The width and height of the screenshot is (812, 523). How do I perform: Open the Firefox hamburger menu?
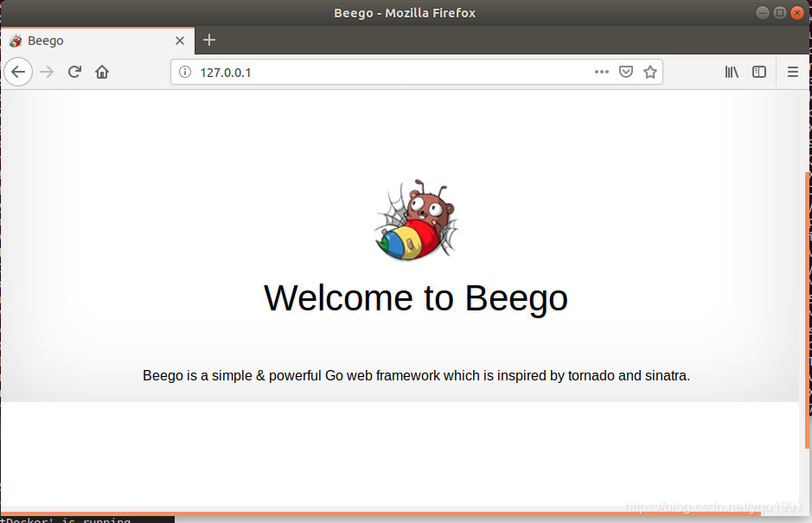point(793,72)
